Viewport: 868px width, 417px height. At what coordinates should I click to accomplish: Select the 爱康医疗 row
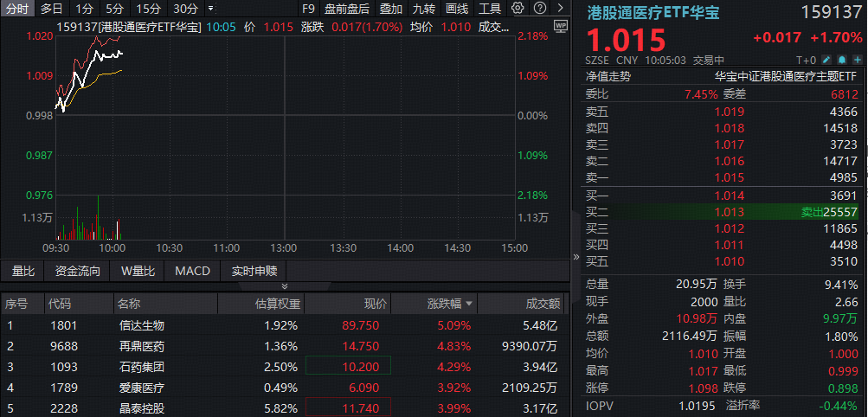tap(285, 388)
